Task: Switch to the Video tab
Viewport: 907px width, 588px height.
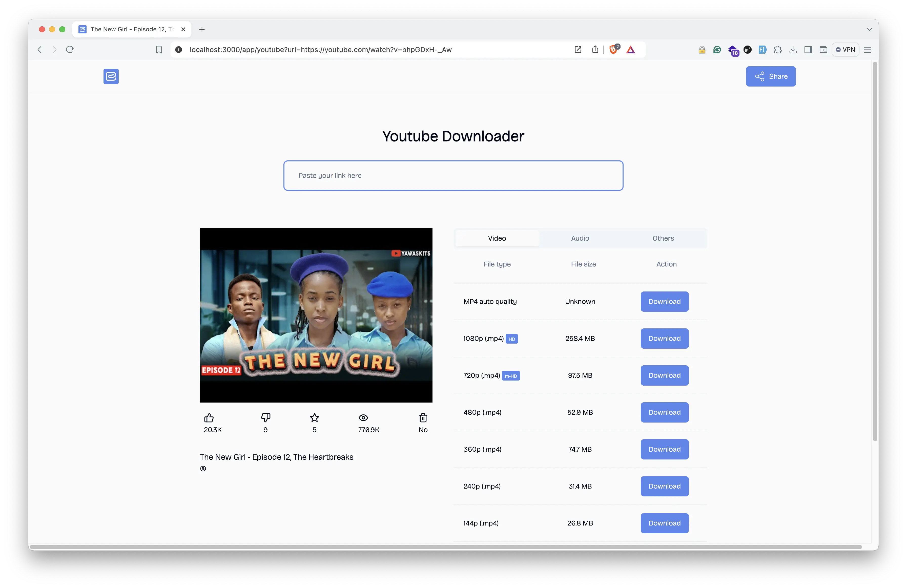Action: tap(497, 238)
